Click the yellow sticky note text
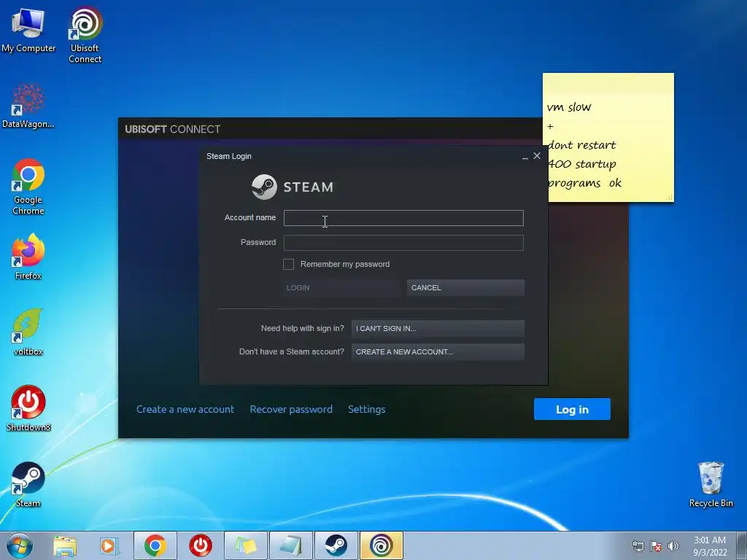Screen dimensions: 747x560 coord(584,145)
